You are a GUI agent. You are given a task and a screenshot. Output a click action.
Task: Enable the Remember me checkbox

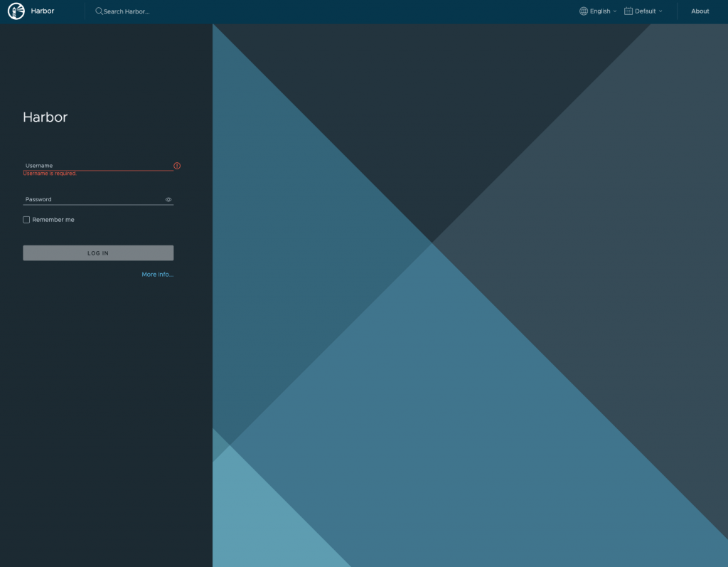(26, 220)
